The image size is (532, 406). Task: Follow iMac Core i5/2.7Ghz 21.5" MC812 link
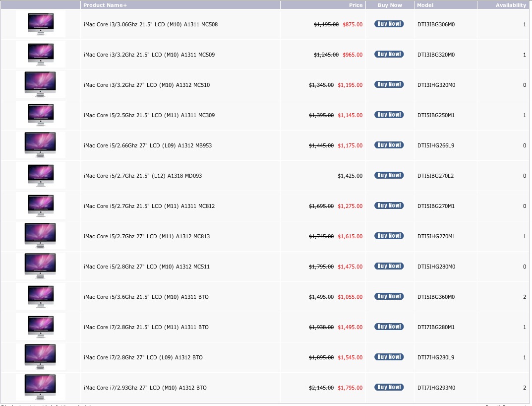click(x=149, y=206)
